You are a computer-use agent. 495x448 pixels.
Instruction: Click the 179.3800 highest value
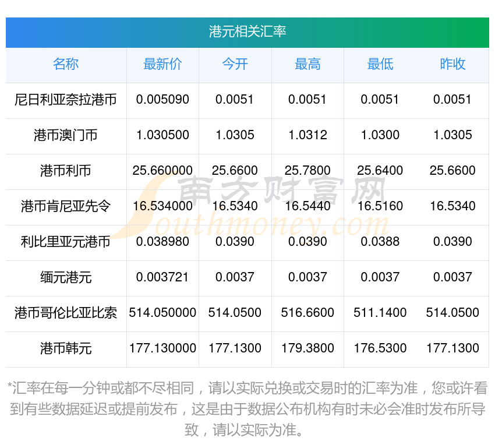tap(307, 348)
